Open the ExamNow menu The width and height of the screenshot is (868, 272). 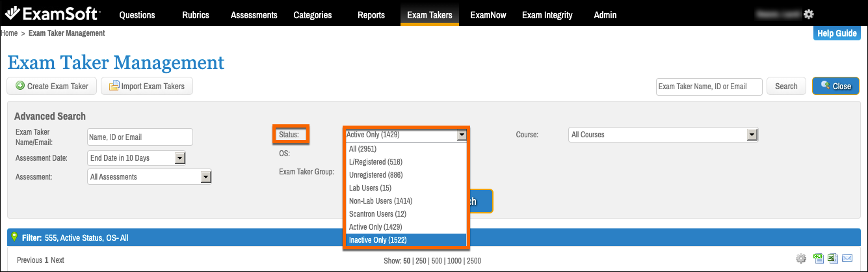click(x=490, y=14)
